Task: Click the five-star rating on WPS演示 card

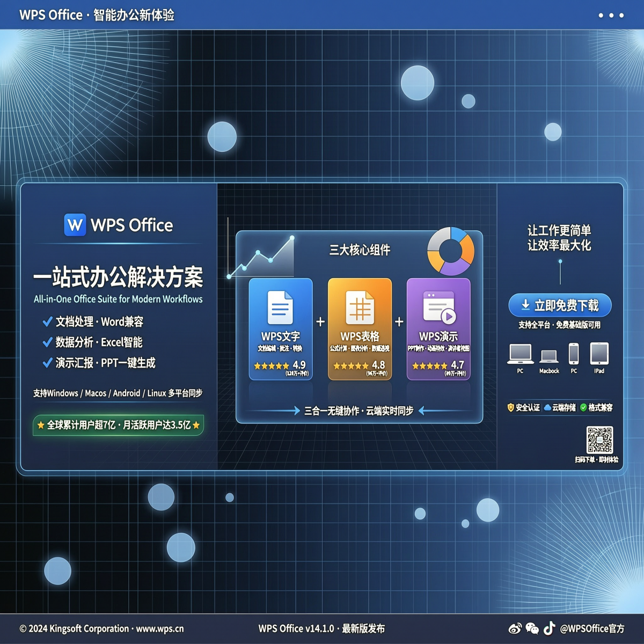Action: pyautogui.click(x=430, y=366)
